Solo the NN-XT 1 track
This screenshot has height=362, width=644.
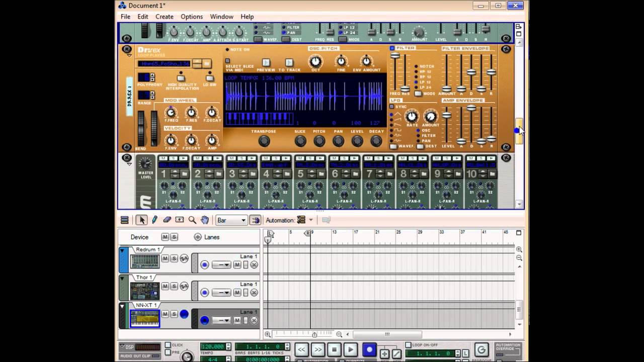[x=174, y=314]
